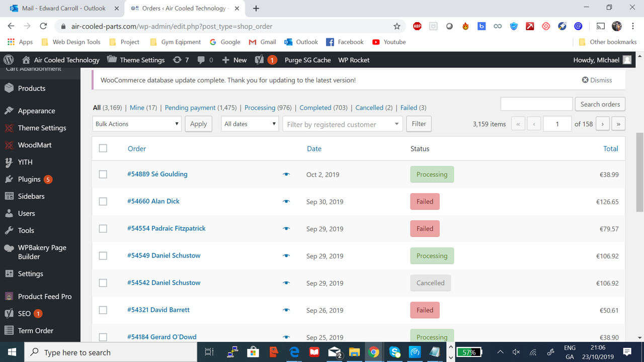
Task: Preview order #54554 with eye icon
Action: pos(286,229)
